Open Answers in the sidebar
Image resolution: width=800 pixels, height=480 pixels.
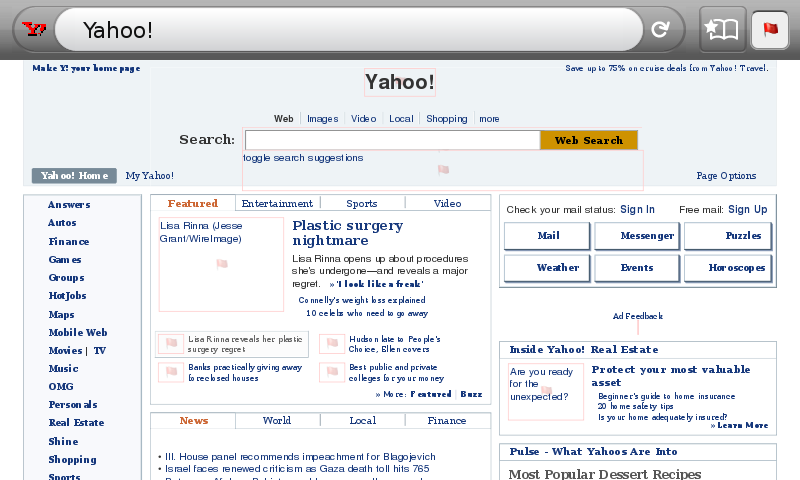pos(69,205)
